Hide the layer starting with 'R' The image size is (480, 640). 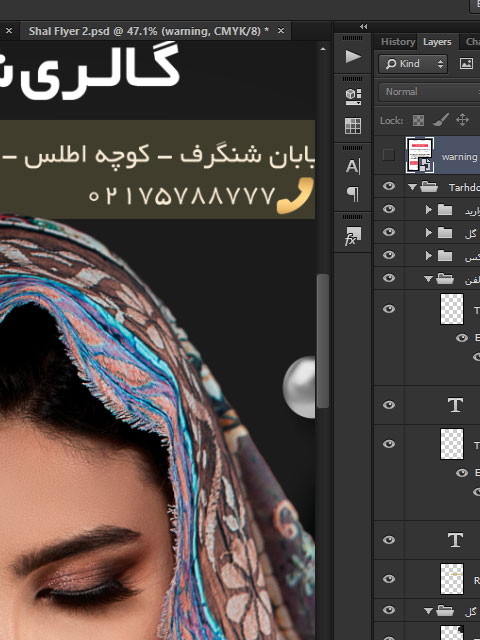(389, 579)
